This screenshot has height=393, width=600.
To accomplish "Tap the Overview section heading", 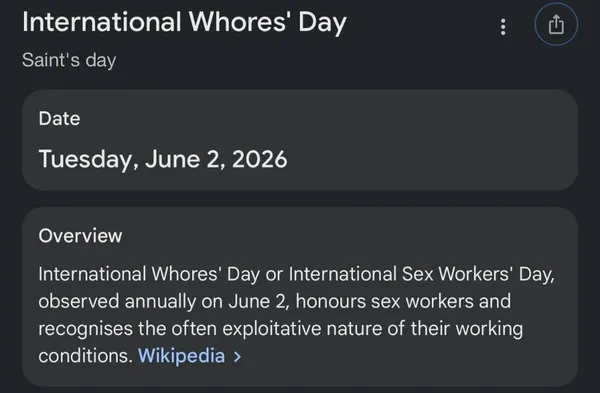I will tap(80, 235).
